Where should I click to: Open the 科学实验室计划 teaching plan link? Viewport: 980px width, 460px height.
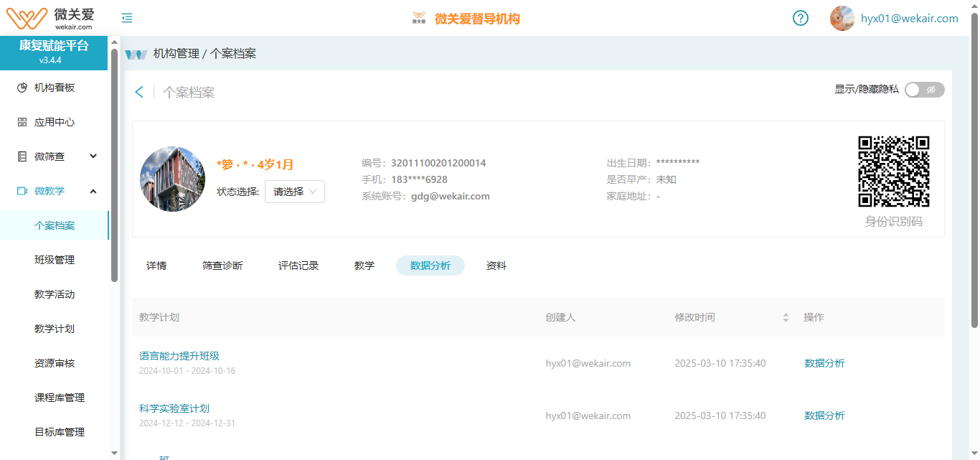(x=174, y=408)
